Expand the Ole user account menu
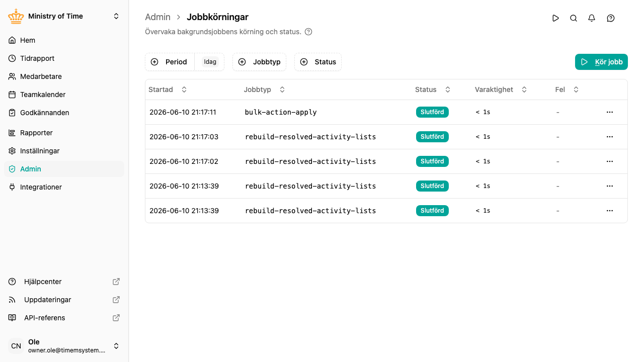This screenshot has width=644, height=362. pos(64,346)
